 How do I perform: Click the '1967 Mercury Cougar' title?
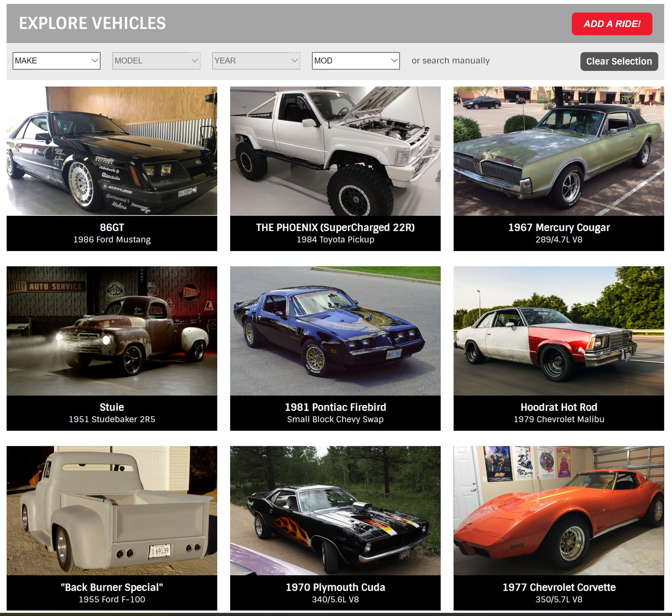tap(559, 228)
